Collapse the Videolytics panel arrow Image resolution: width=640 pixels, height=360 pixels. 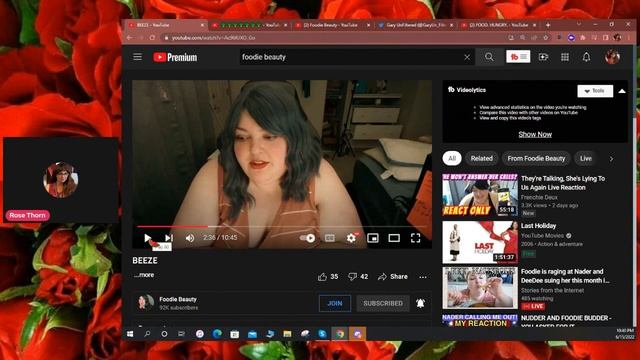pos(622,91)
